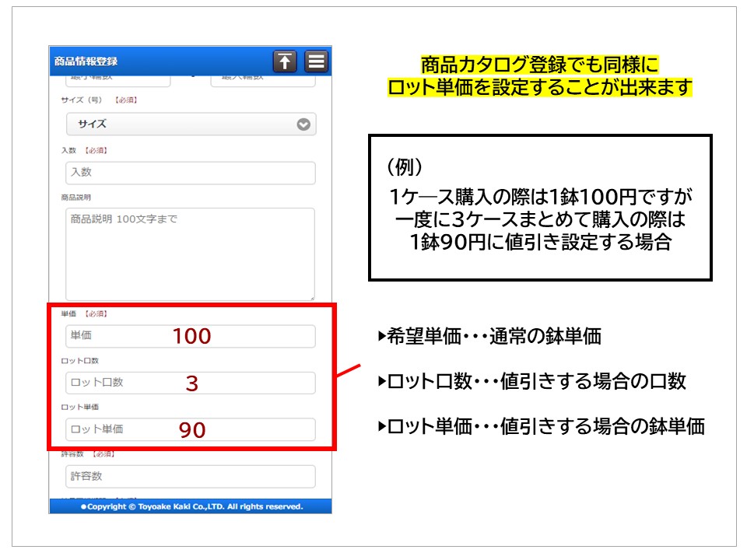
Task: Click the Toyoake Kaki copyright footer
Action: (191, 506)
